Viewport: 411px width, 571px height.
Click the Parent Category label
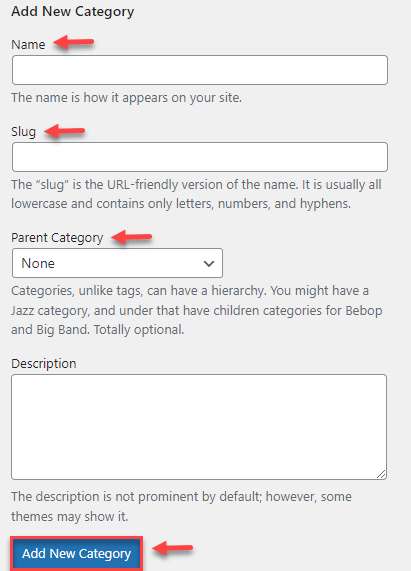click(57, 238)
